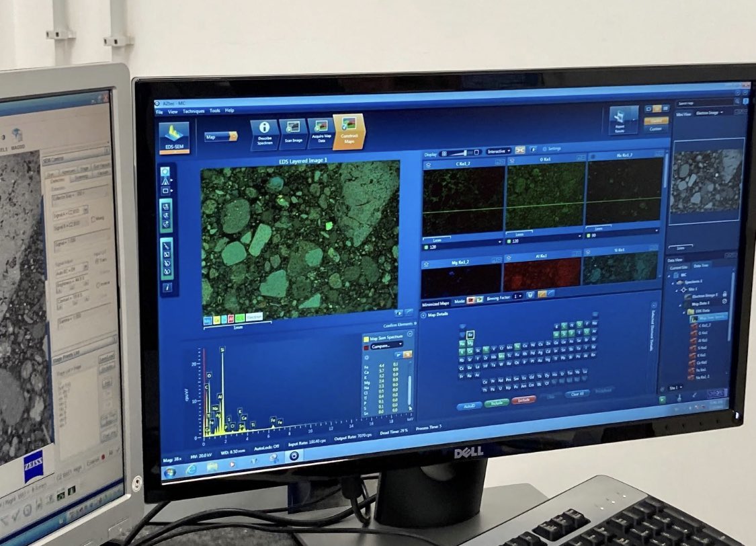Open the Site 1 selector at panel bottom
The image size is (756, 546).
pos(675,387)
